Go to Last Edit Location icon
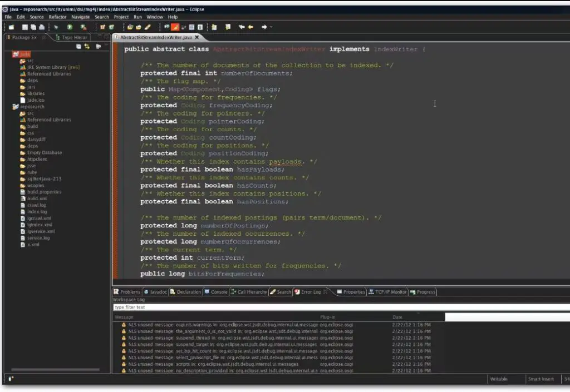570x392 pixels. point(242,27)
